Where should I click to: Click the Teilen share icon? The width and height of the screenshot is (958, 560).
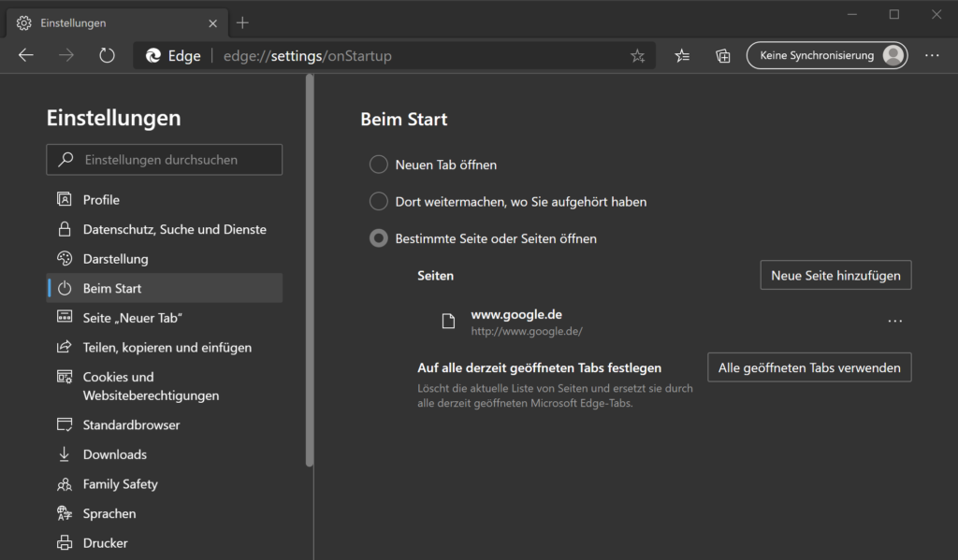(x=65, y=347)
